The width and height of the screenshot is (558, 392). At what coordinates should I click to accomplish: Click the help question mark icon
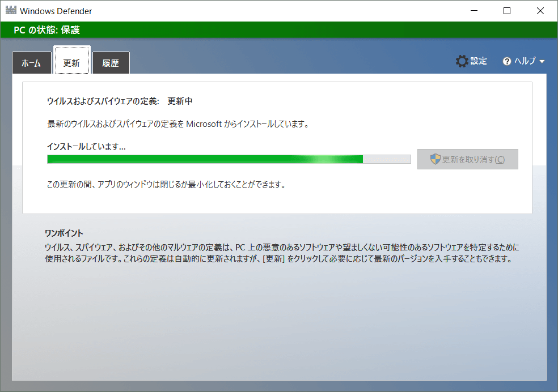coord(507,62)
